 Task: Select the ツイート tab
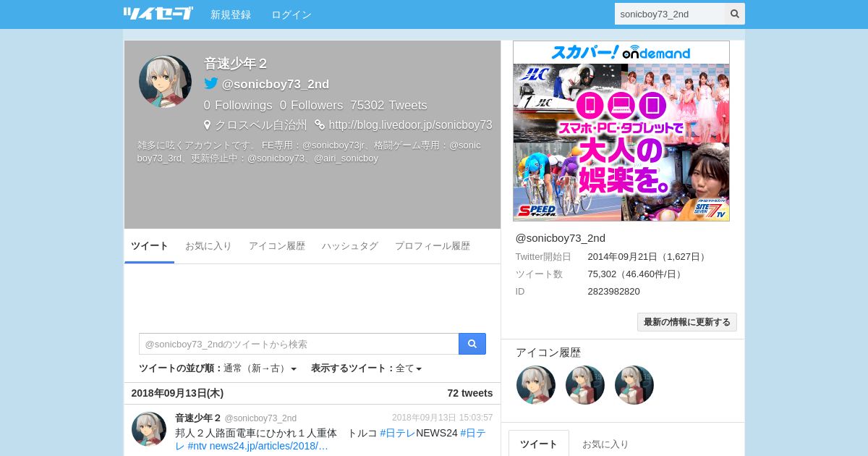(x=150, y=246)
